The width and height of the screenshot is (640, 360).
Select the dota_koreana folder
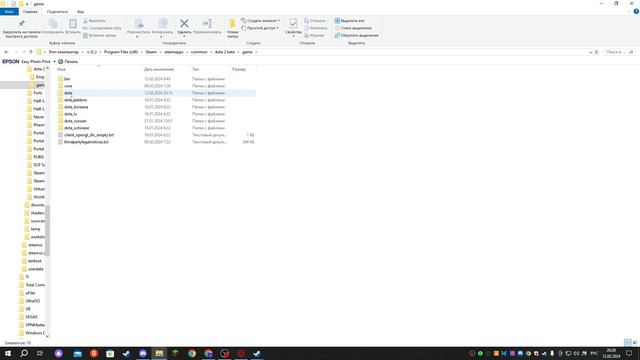(x=76, y=107)
